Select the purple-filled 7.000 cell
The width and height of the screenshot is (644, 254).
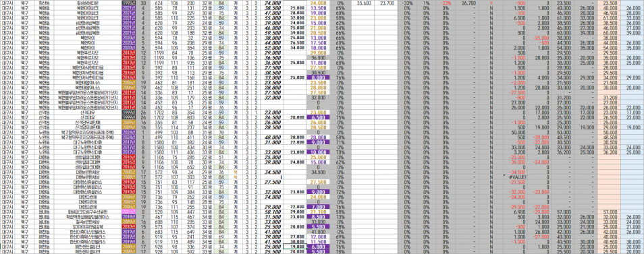319,208
